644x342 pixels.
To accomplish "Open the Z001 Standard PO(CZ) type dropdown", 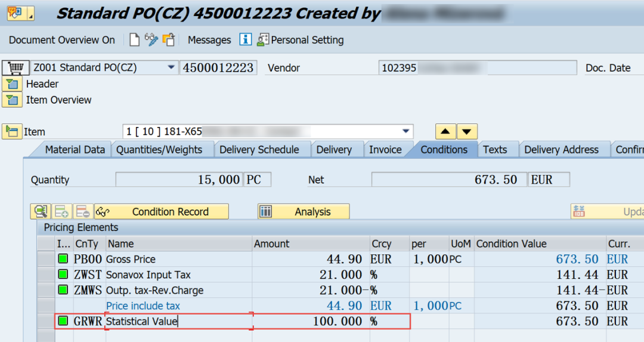I will tap(171, 67).
